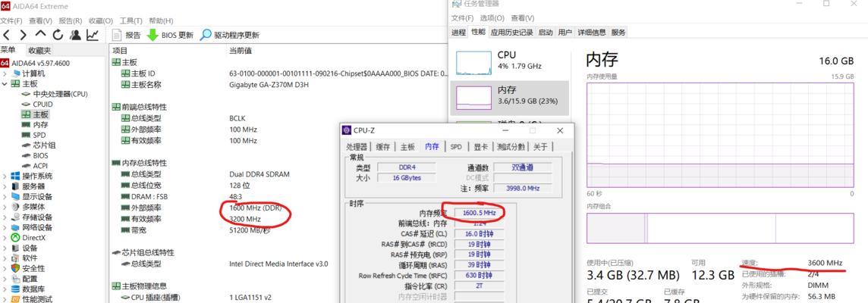Click the AIDA64 v5.97.4600 root icon
Viewport: 868px width, 303px height.
coord(5,63)
